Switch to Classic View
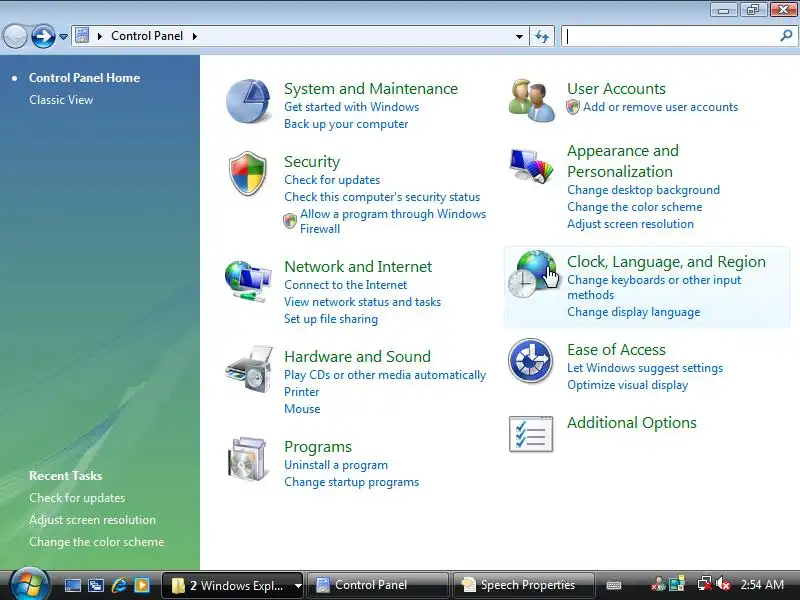 pos(61,99)
